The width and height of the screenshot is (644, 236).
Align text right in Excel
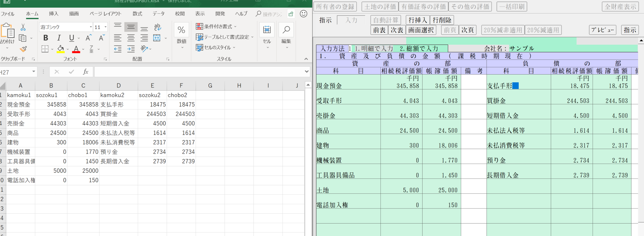coord(144,38)
